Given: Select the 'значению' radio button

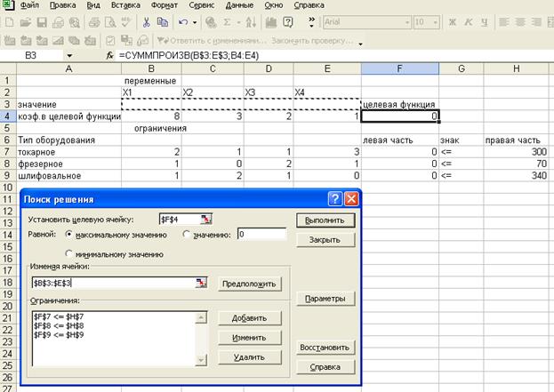Looking at the screenshot, I should pyautogui.click(x=186, y=235).
